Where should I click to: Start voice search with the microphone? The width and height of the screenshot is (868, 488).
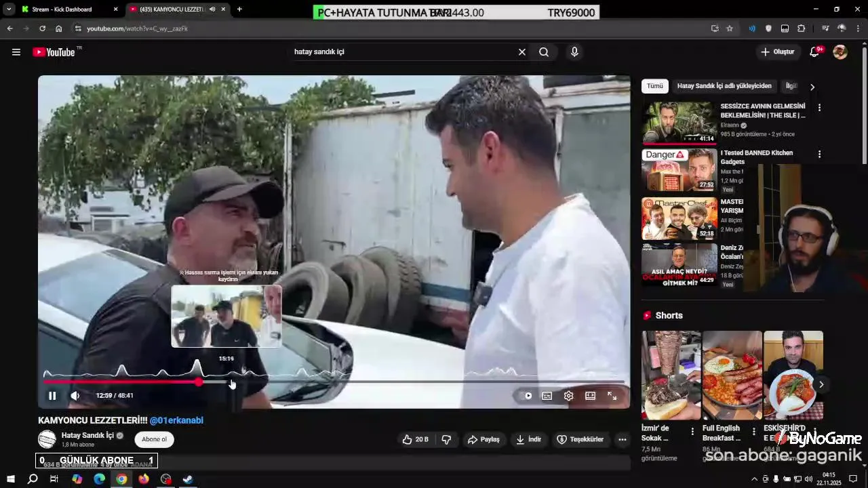574,52
